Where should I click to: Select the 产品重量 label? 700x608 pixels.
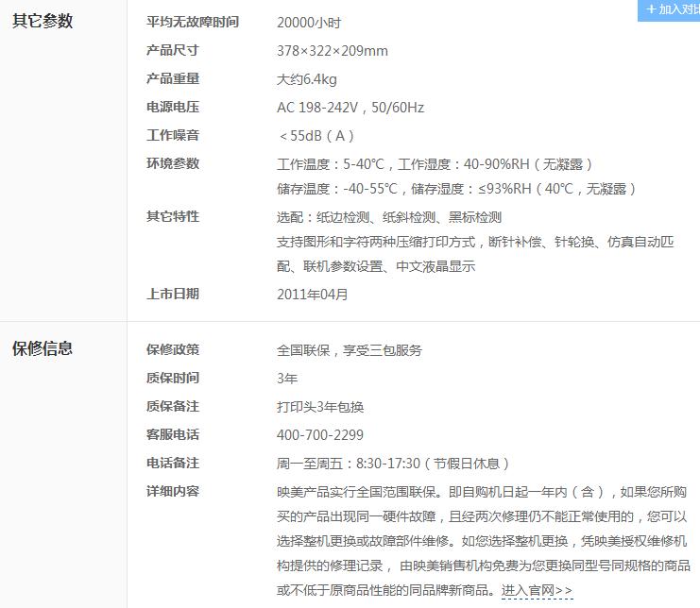click(173, 78)
